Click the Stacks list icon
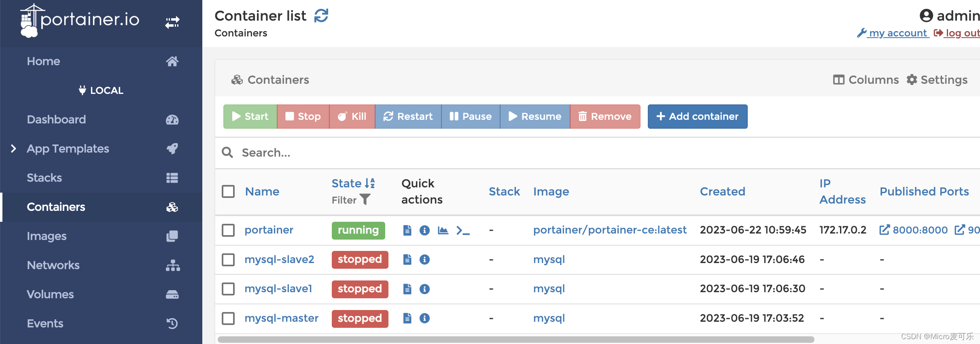Viewport: 980px width, 344px height. (172, 178)
